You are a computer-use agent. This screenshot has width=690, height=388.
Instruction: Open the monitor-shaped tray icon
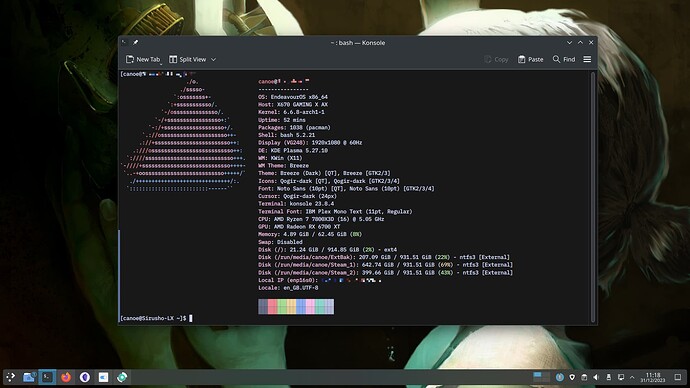(621, 377)
